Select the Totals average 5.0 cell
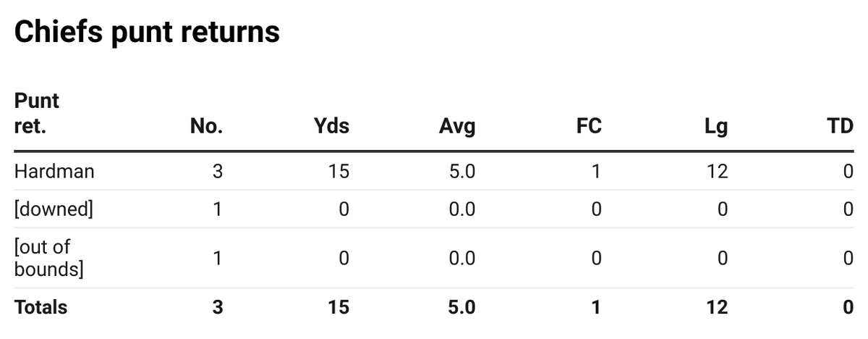 tap(461, 307)
